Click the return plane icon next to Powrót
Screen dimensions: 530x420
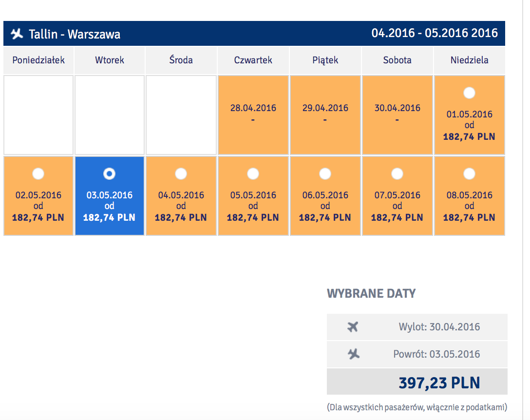[x=354, y=354]
